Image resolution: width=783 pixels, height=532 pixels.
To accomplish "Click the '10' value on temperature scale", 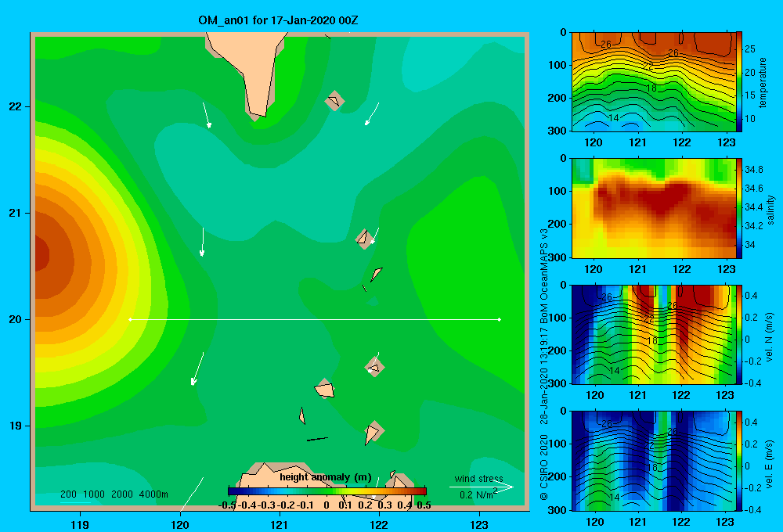I will click(750, 119).
